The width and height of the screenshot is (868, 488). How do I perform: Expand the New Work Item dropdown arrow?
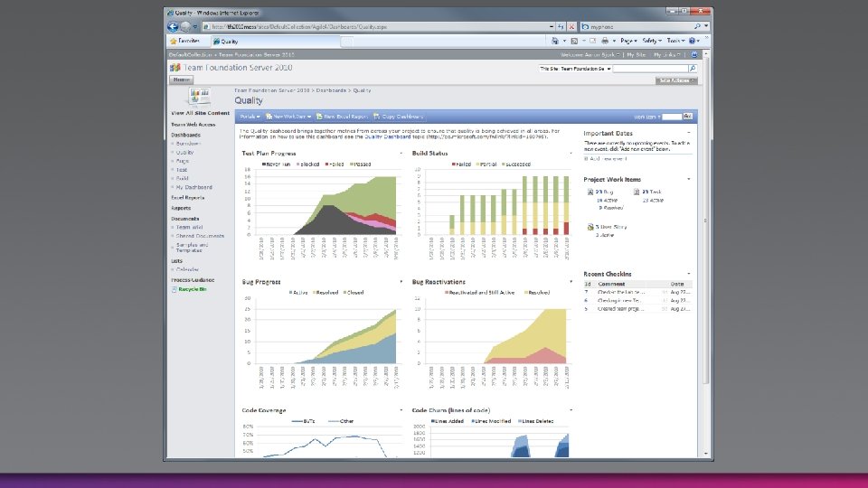tap(309, 117)
